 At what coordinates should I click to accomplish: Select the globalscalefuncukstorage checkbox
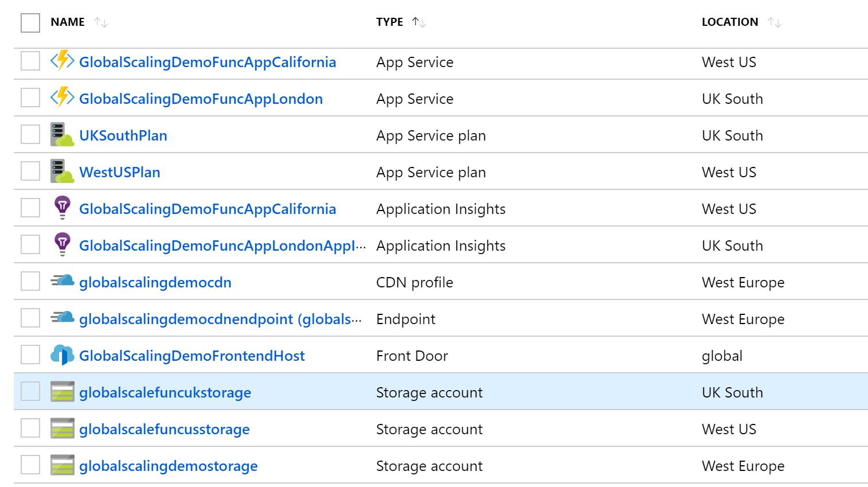click(30, 391)
